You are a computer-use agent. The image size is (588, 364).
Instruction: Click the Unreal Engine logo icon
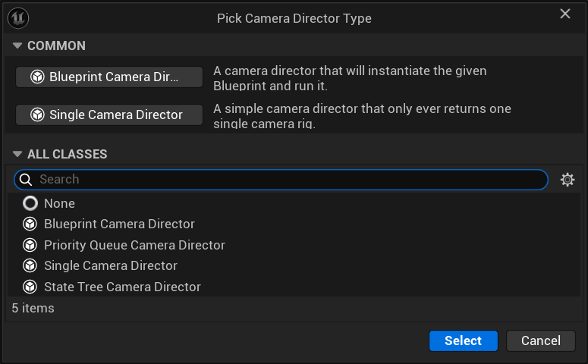tap(18, 17)
